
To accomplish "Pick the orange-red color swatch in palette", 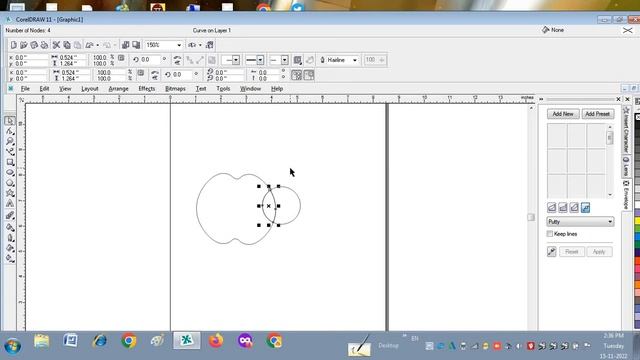I will pos(637,261).
